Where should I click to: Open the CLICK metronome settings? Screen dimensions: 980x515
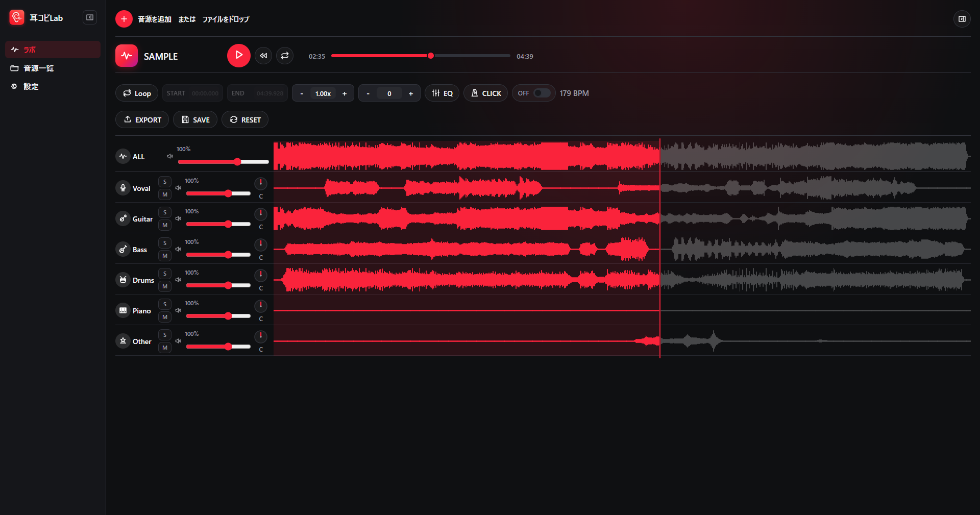tap(485, 93)
